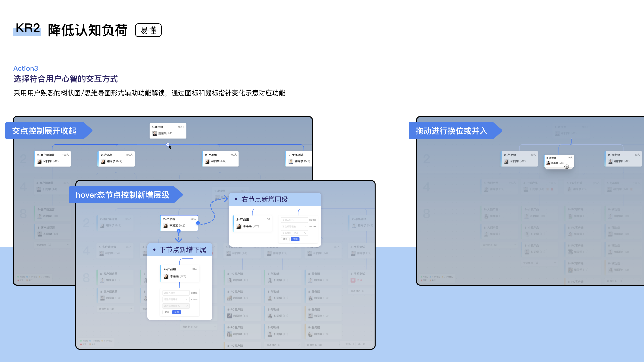Click group name input in 下节点新增下属 form
The image size is (644, 362).
point(176,293)
